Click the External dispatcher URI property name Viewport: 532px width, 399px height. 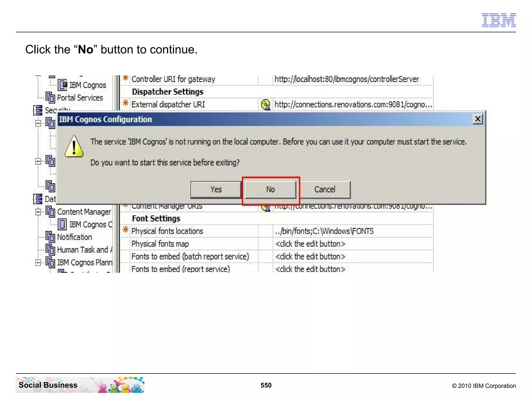point(168,104)
